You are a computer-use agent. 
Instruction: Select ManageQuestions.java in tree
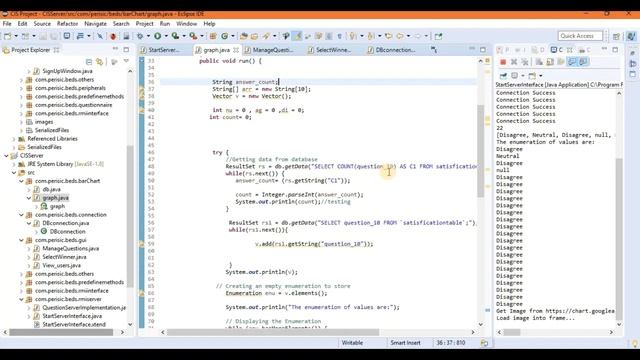(x=71, y=249)
